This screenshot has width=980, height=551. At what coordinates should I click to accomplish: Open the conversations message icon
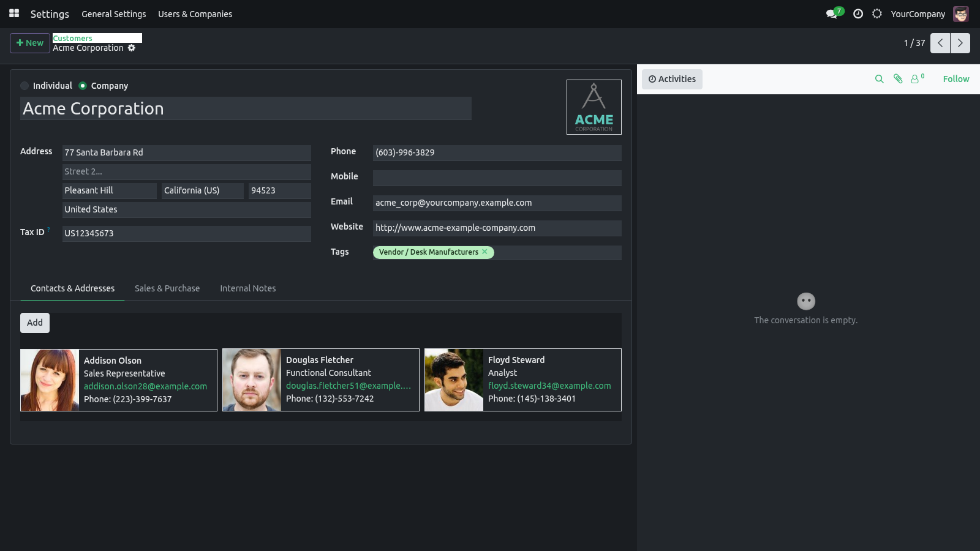(832, 13)
